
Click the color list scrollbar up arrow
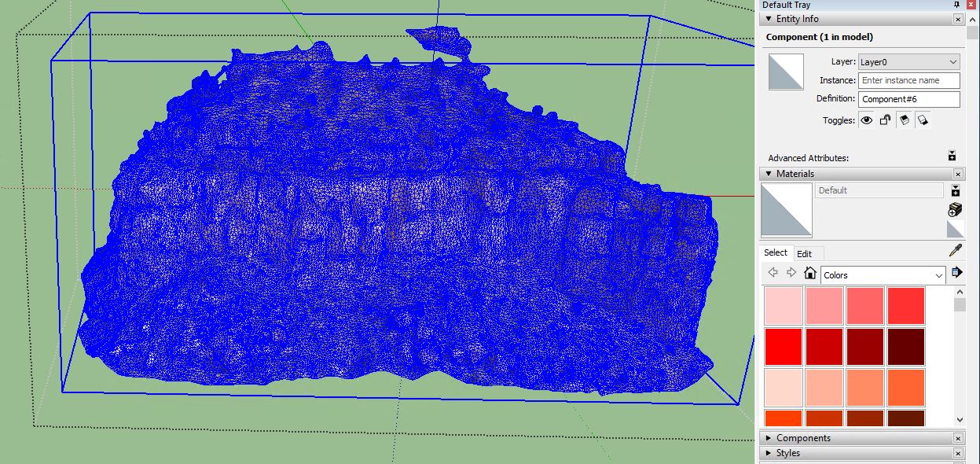click(x=960, y=292)
